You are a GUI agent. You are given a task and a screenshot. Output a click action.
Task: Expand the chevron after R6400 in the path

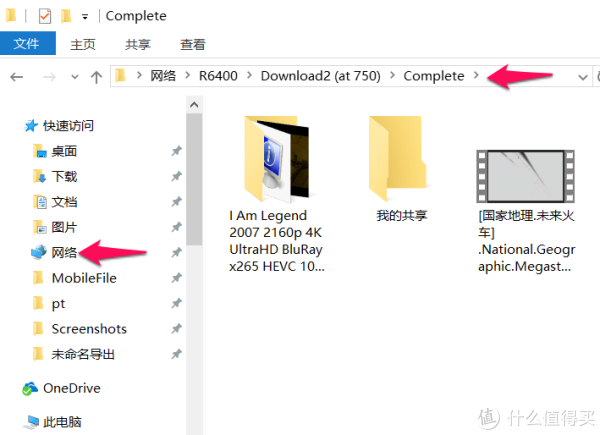(249, 75)
